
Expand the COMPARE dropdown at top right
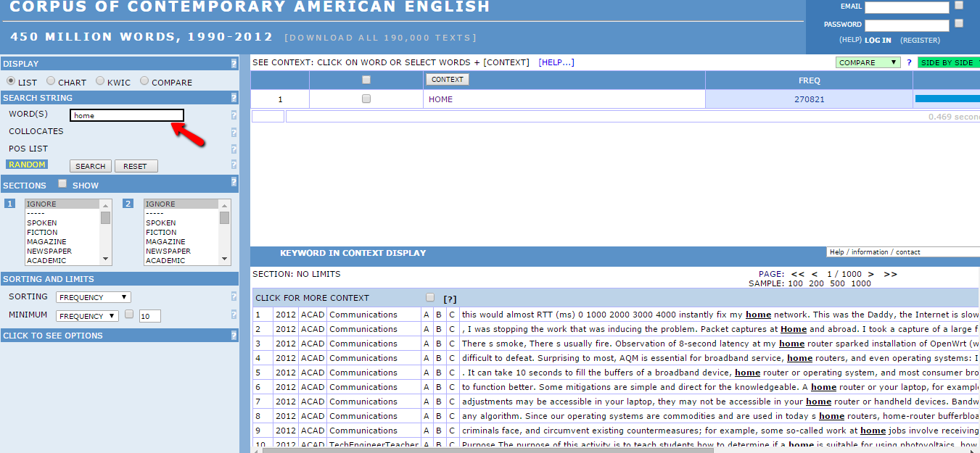click(x=868, y=63)
